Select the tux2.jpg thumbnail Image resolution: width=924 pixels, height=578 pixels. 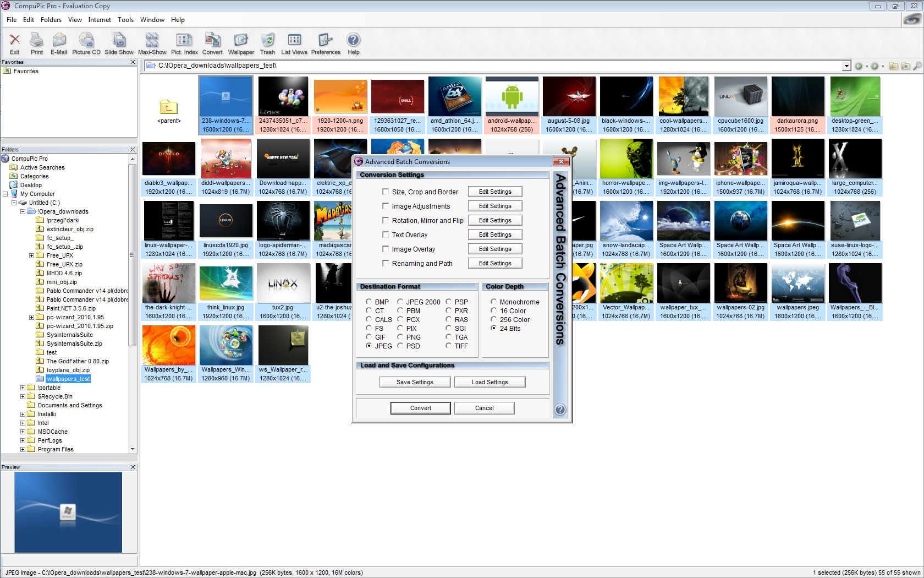[x=283, y=292]
